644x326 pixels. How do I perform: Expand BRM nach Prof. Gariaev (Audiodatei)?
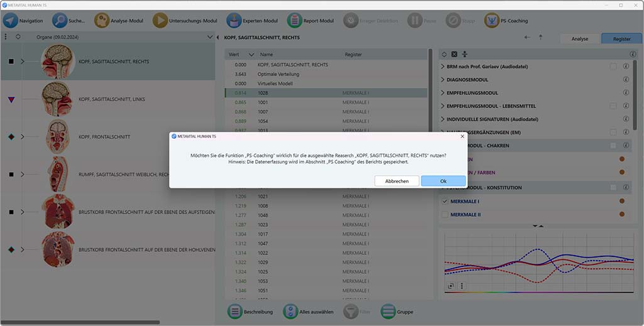[442, 67]
